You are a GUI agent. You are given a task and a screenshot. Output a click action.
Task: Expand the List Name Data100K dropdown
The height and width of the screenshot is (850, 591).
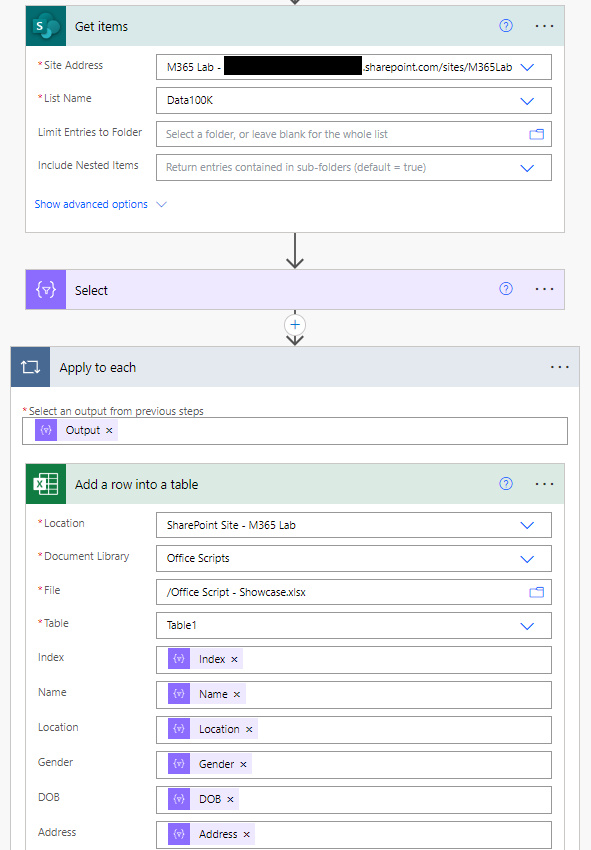point(527,101)
